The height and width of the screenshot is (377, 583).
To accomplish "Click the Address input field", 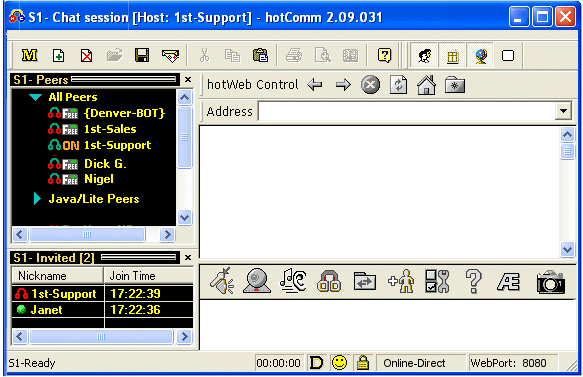I will point(406,111).
